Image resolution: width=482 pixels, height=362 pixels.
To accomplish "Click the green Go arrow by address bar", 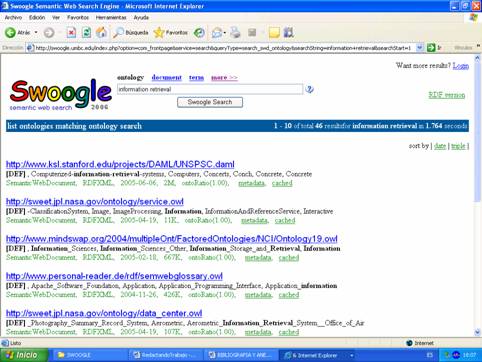I will coord(431,48).
